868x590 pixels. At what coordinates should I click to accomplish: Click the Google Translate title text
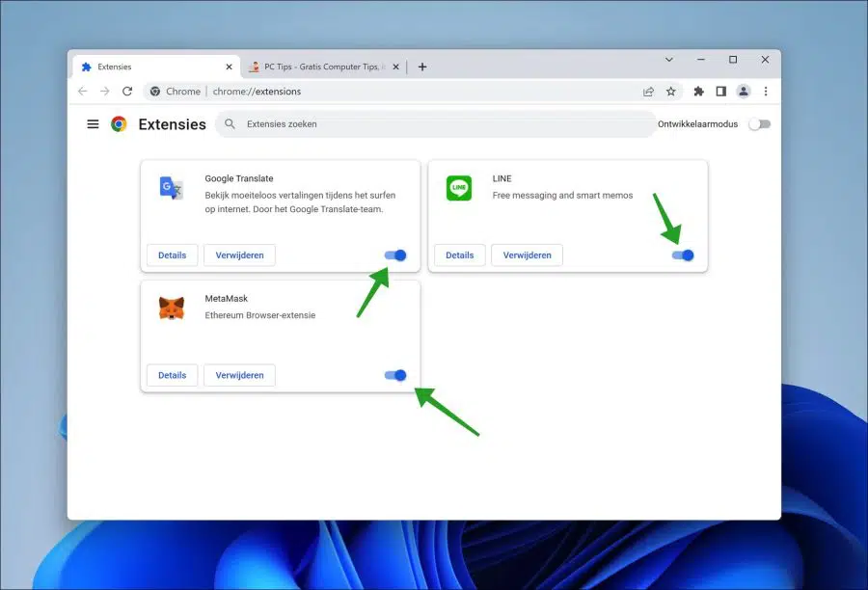[239, 178]
